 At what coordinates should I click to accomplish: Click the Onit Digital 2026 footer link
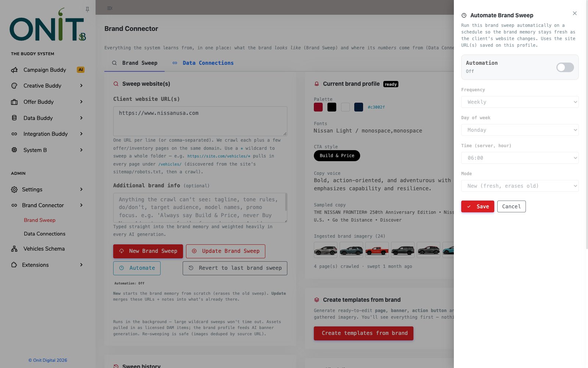[48, 360]
